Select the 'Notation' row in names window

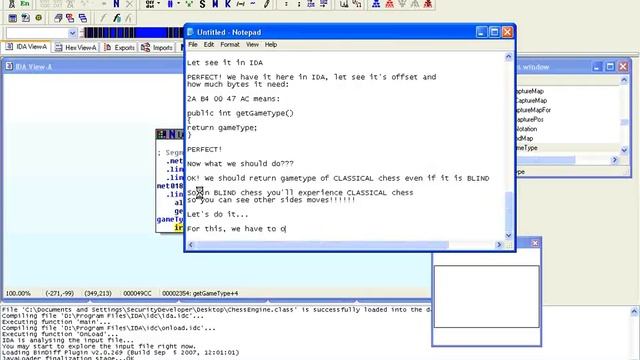click(x=527, y=129)
